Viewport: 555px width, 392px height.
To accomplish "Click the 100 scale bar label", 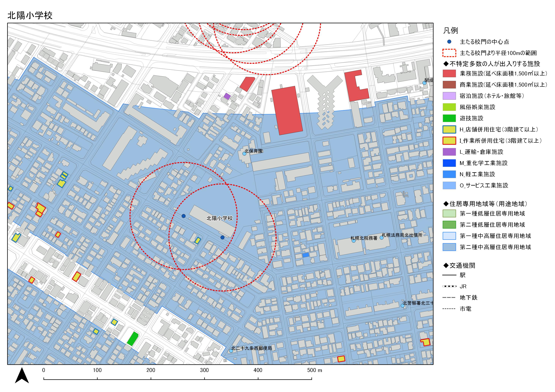I will coord(97,370).
